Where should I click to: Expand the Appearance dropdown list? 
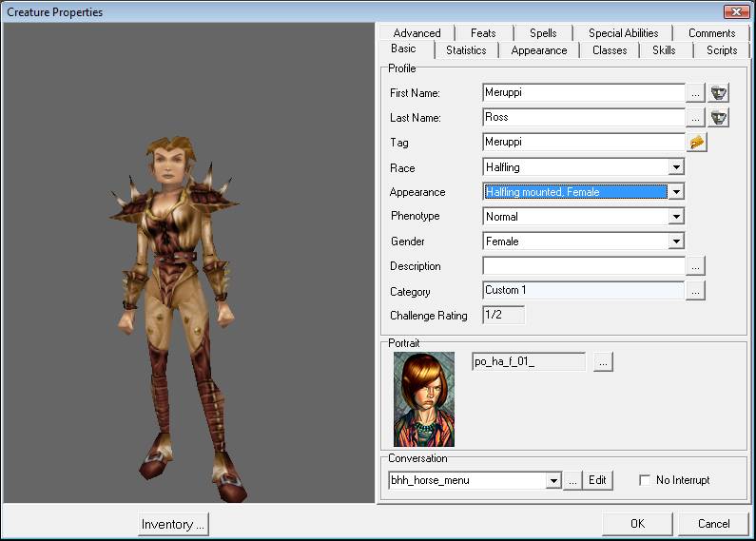[676, 192]
